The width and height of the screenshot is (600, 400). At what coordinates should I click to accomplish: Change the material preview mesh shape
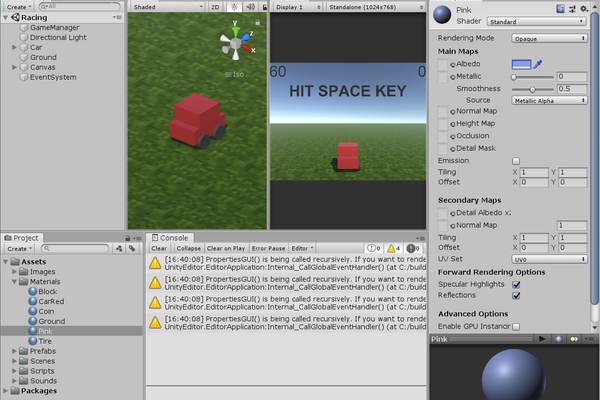point(559,339)
